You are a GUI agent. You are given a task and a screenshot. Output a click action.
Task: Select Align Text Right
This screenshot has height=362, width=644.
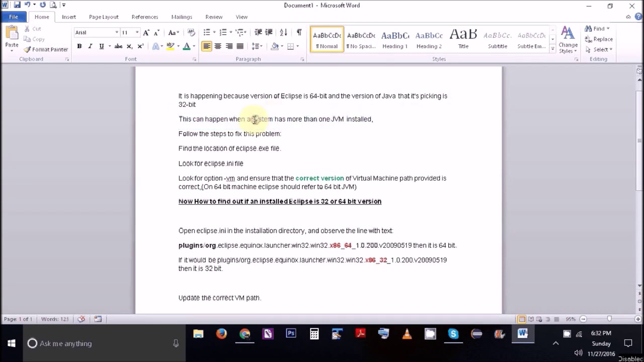point(229,46)
